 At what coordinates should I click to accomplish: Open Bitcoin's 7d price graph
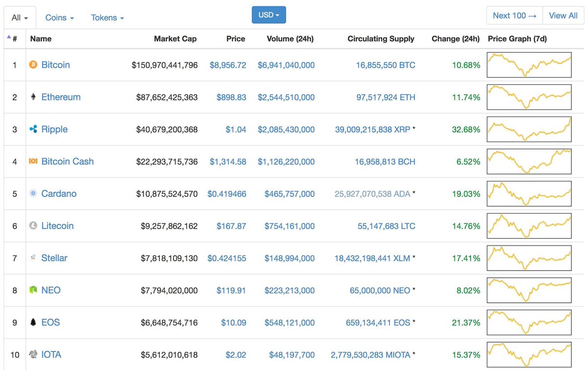[x=529, y=65]
